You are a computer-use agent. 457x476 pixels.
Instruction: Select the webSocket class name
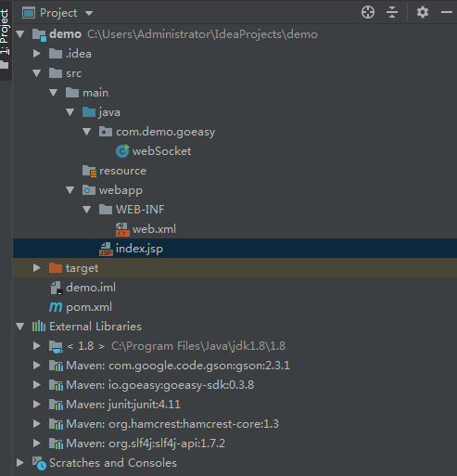[161, 151]
